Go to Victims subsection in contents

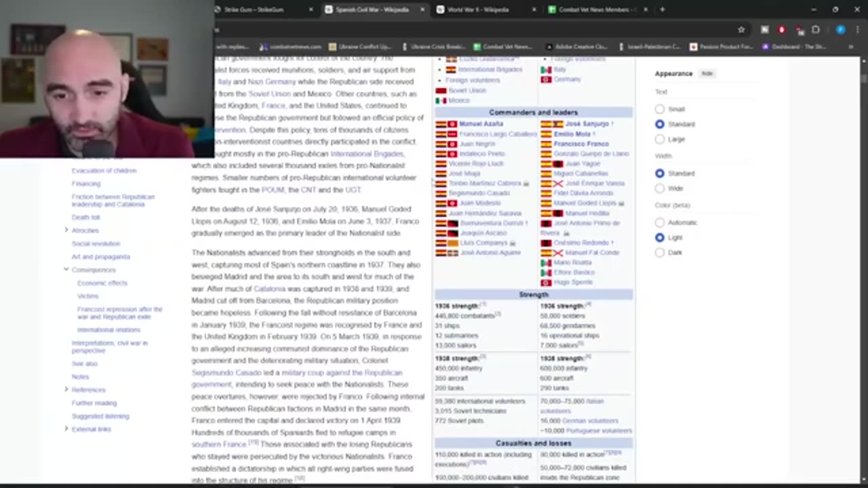point(87,296)
